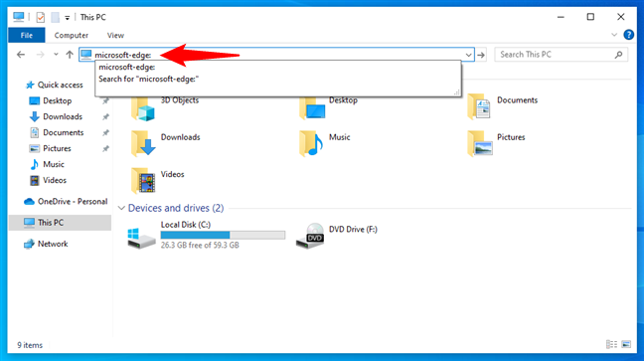Screen dimensions: 644x361
Task: Open Desktop in Quick access sidebar
Action: pos(57,100)
